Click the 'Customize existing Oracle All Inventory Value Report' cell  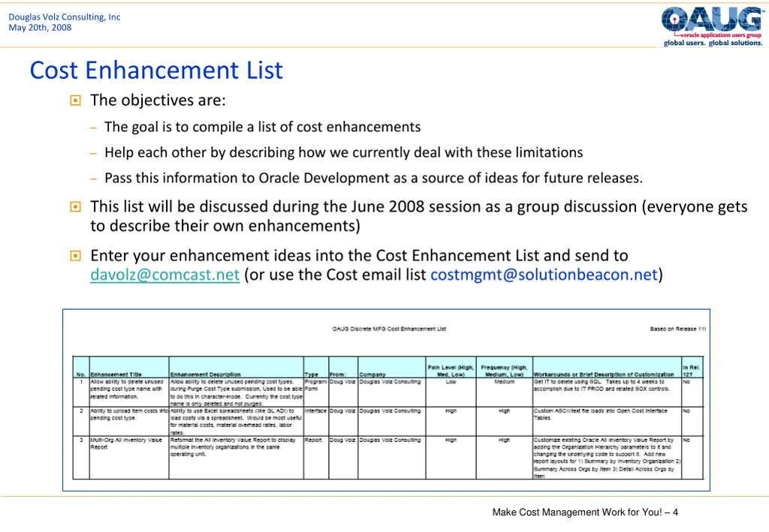[x=607, y=458]
